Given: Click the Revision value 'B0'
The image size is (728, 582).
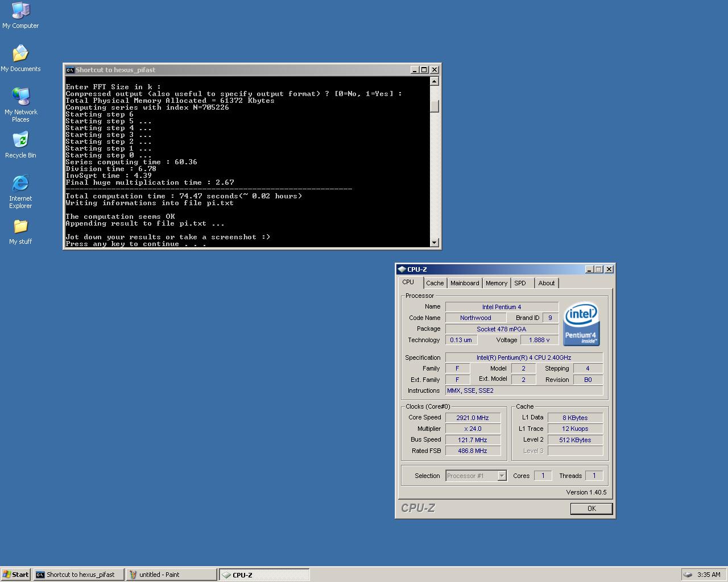Looking at the screenshot, I should point(588,380).
